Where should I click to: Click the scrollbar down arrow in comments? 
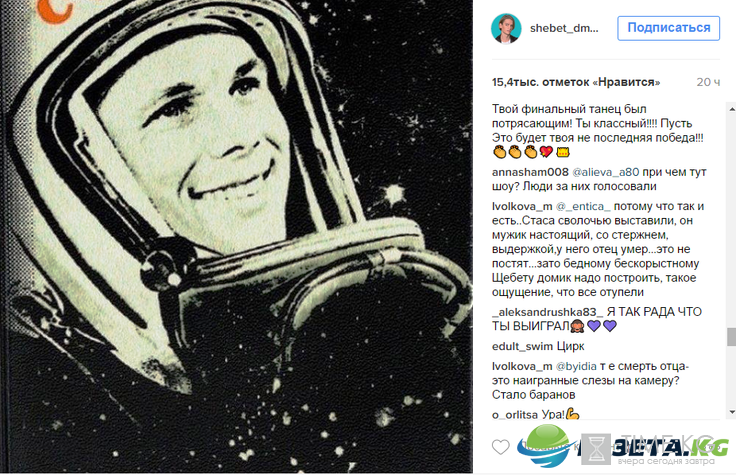pos(731,413)
